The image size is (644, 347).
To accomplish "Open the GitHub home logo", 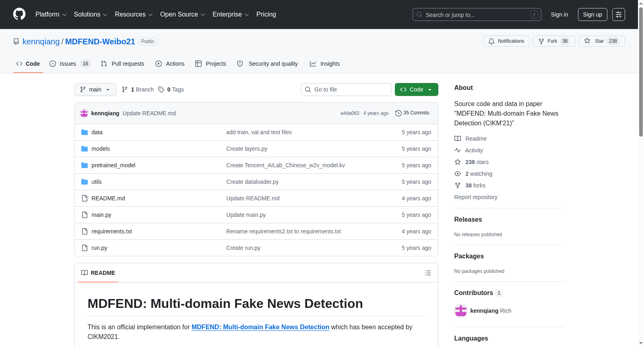I will (19, 14).
